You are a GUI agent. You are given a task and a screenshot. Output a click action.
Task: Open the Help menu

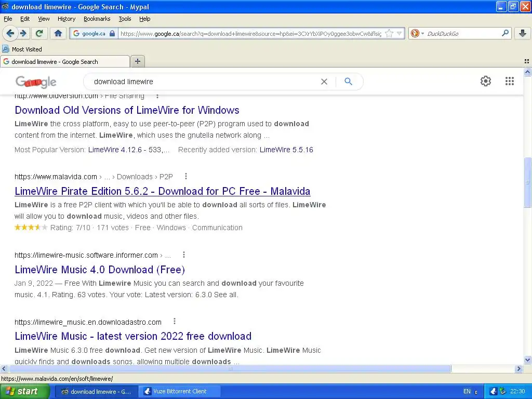144,19
